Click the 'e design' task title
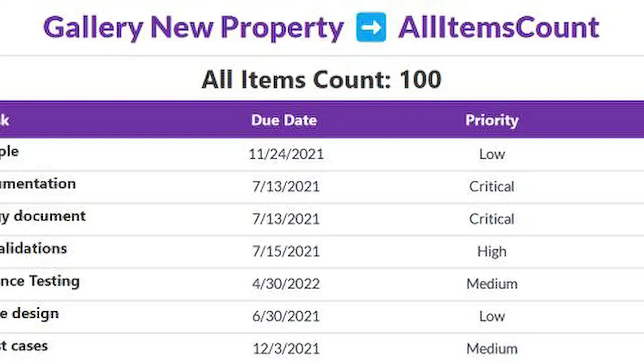This screenshot has width=644, height=362. (29, 313)
